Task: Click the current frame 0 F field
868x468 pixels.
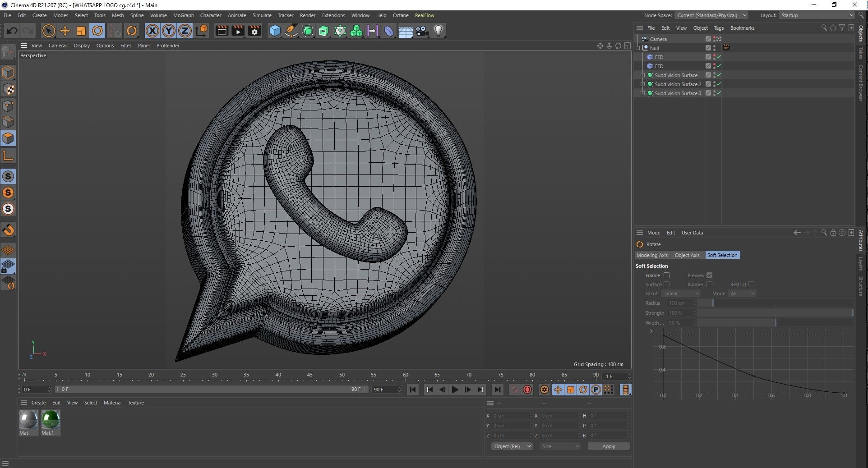Action: coord(36,389)
